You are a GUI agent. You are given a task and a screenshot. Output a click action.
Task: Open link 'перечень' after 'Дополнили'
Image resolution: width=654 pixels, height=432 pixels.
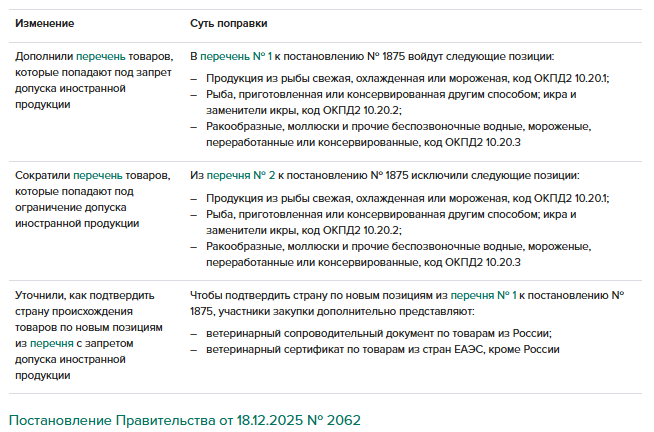click(101, 56)
